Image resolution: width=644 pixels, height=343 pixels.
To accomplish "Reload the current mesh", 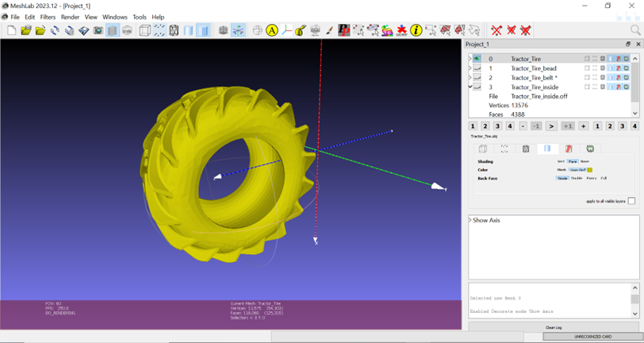I will [55, 30].
